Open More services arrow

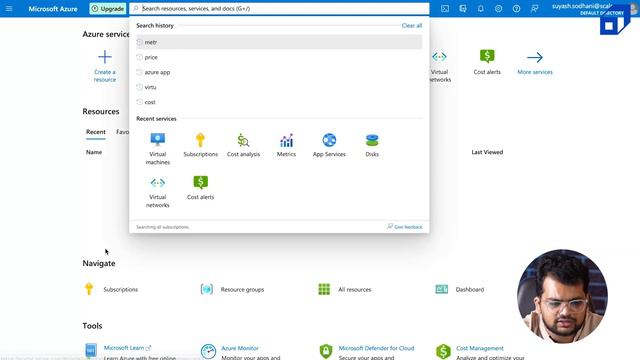[x=535, y=61]
